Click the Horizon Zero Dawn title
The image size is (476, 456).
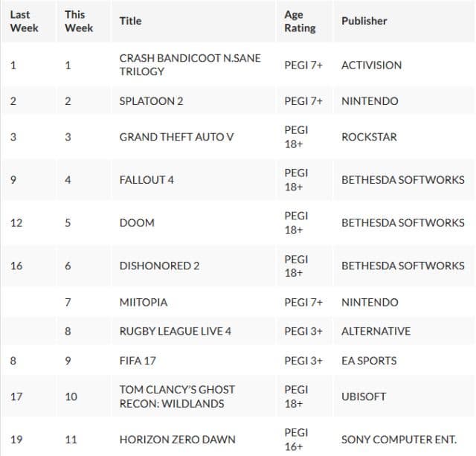click(x=177, y=440)
